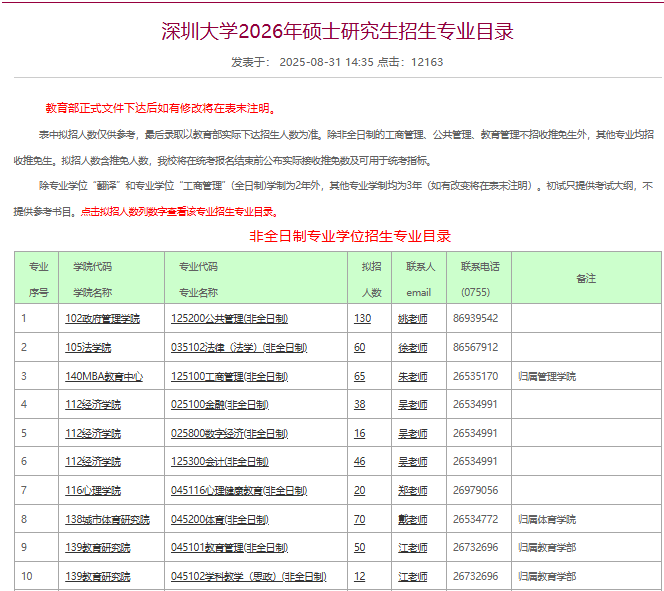Click the remark 归属体育学院
Viewport: 664px width, 591px height.
coord(547,519)
